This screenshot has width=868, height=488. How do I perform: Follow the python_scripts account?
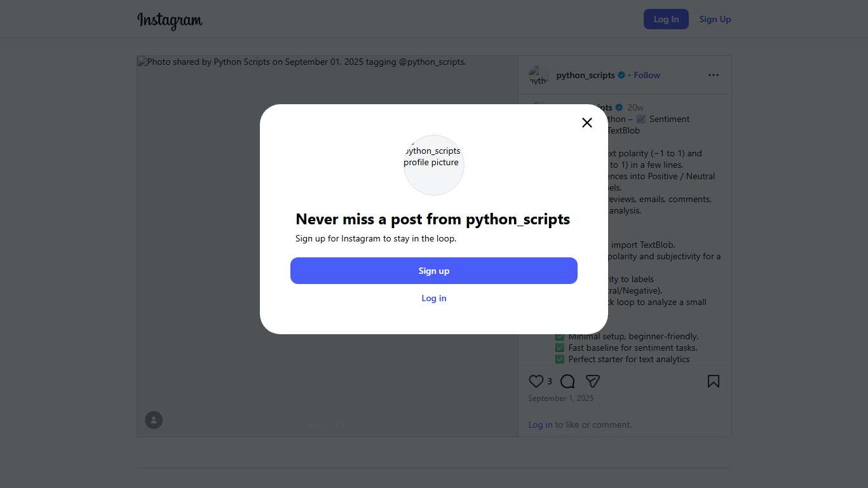pos(647,75)
